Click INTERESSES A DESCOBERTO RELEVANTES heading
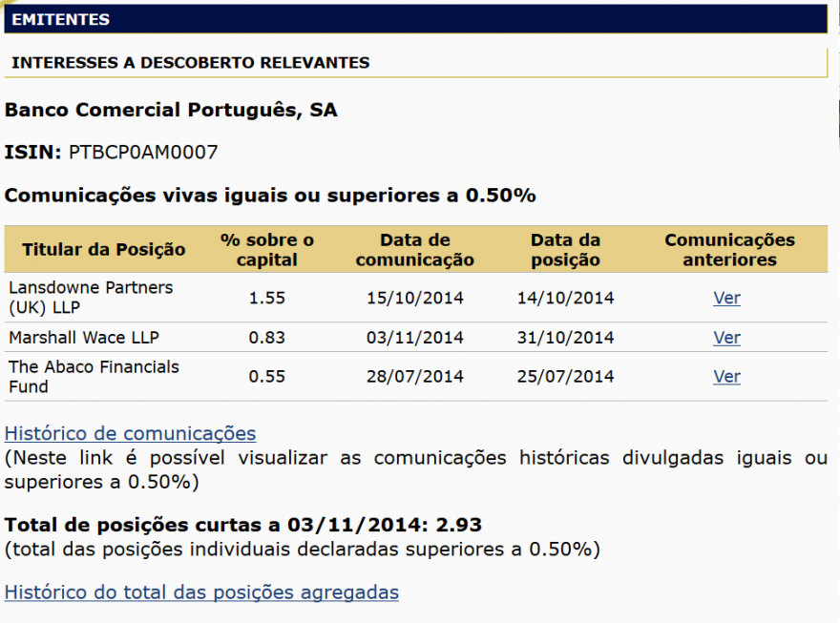 pyautogui.click(x=191, y=63)
